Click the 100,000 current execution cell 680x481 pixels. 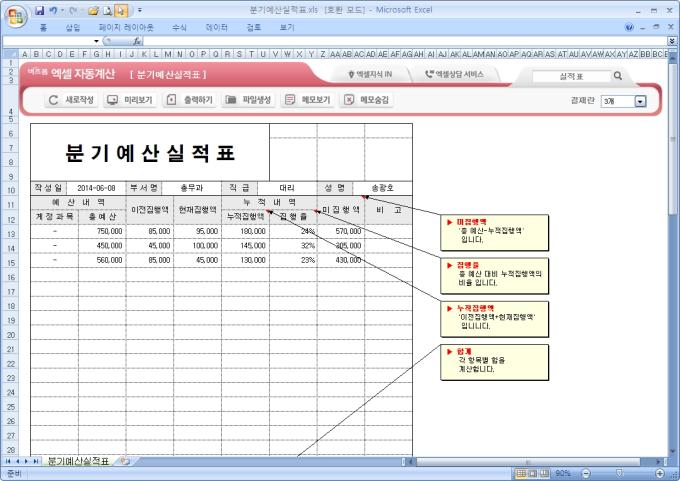click(198, 245)
